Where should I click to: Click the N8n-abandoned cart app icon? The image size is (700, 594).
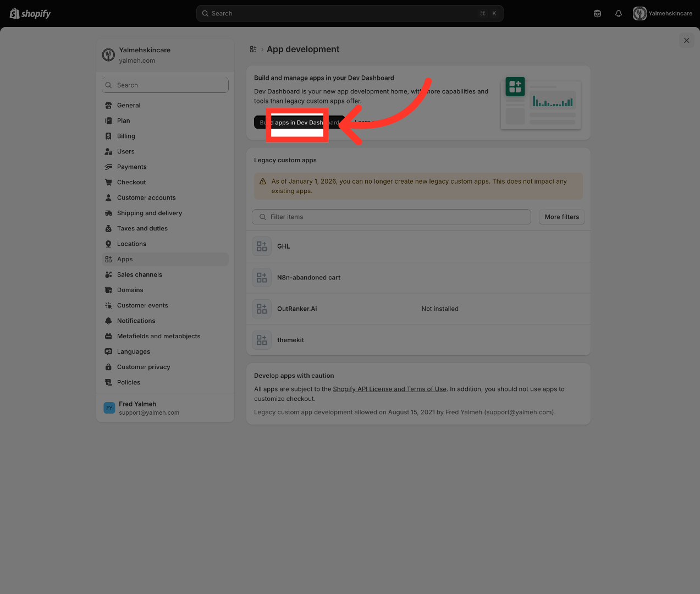coord(262,278)
